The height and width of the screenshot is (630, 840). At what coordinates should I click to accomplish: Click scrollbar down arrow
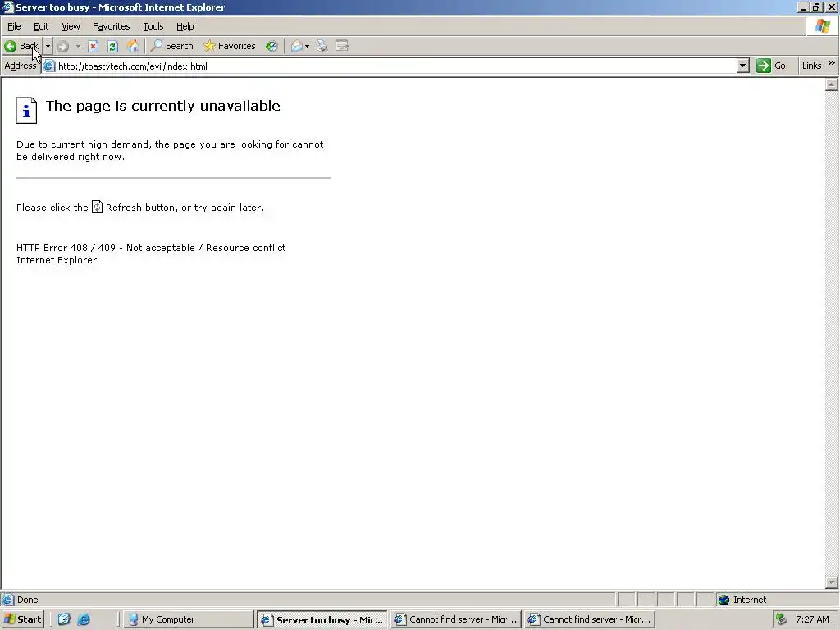tap(832, 582)
